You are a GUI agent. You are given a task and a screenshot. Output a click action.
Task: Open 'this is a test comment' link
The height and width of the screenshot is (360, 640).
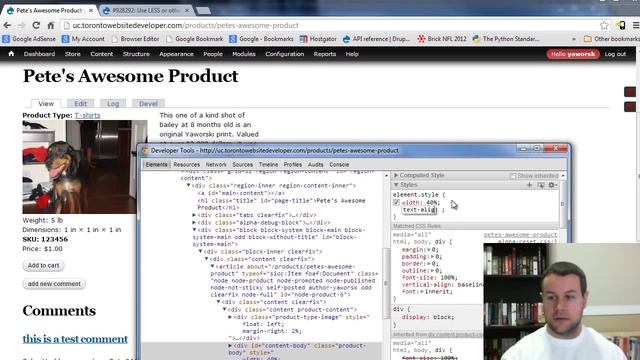[x=75, y=339]
